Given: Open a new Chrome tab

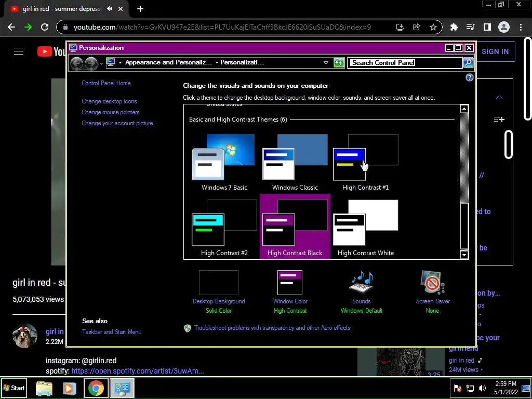Looking at the screenshot, I should point(140,9).
